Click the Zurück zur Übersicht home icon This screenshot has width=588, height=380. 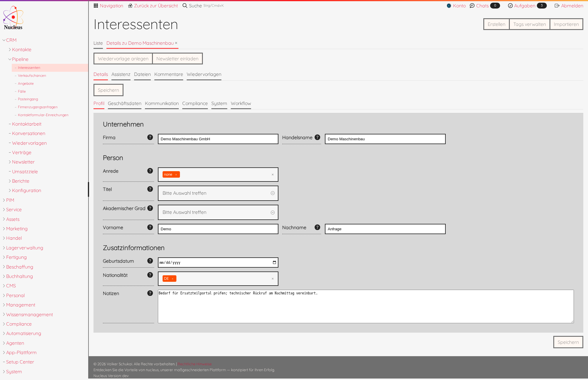point(130,6)
